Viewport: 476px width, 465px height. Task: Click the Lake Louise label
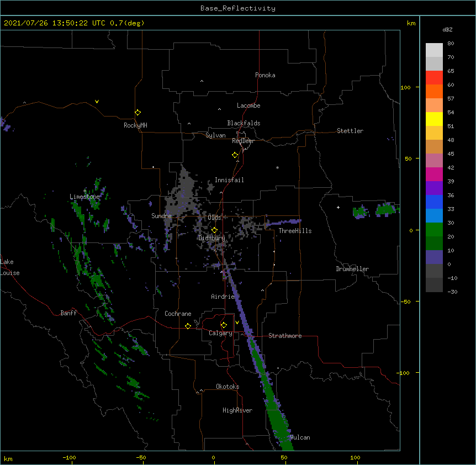pos(10,267)
